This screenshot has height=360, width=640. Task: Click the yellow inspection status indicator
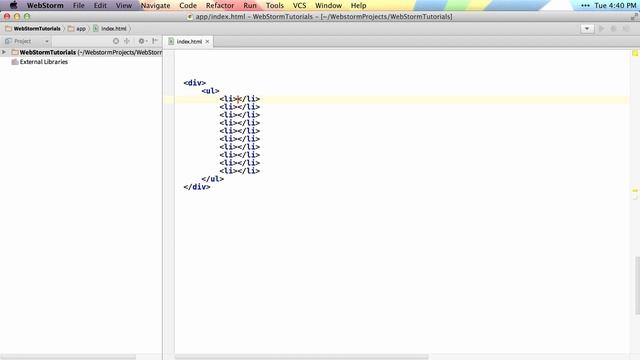pyautogui.click(x=635, y=53)
